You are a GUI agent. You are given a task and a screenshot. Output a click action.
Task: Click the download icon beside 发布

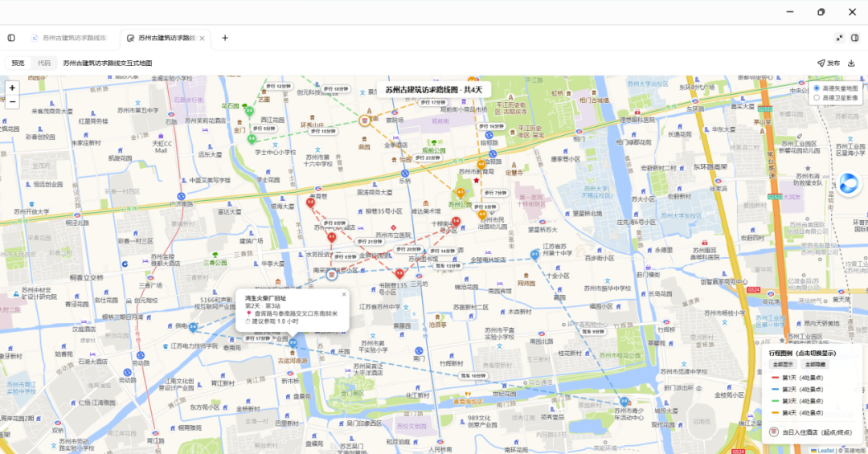(851, 63)
